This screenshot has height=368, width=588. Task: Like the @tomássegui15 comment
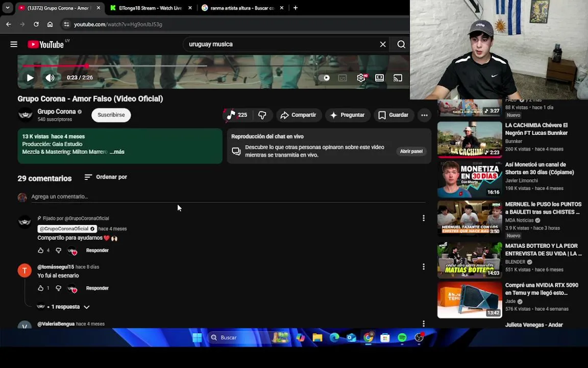tap(40, 288)
